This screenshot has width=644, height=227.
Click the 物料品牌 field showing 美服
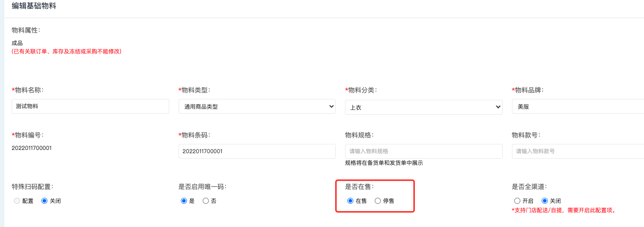578,106
